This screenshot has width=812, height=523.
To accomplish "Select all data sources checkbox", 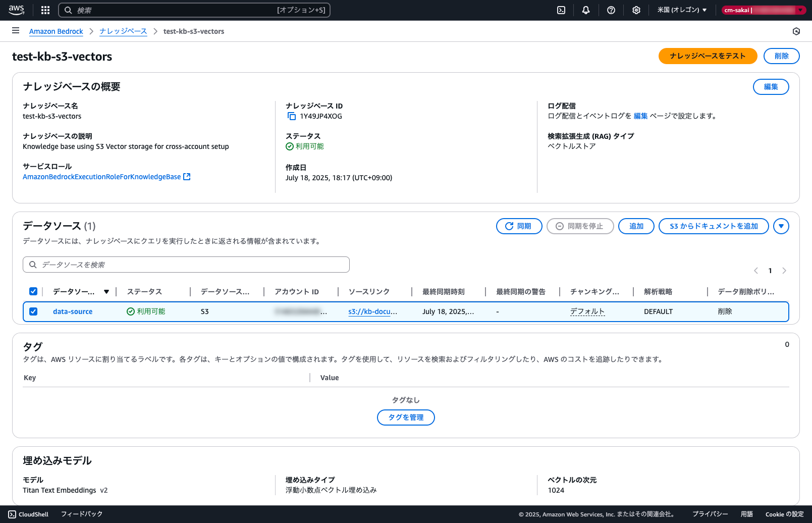I will pos(33,291).
